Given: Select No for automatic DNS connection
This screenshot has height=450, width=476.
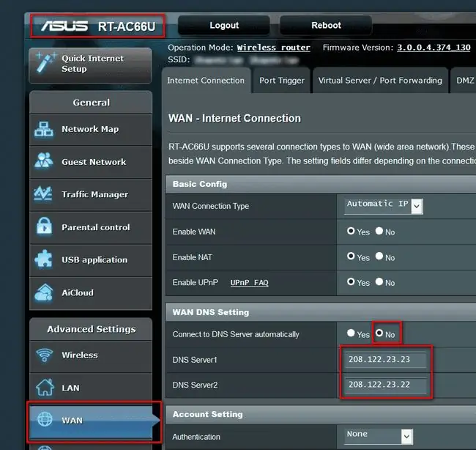Looking at the screenshot, I should (379, 333).
